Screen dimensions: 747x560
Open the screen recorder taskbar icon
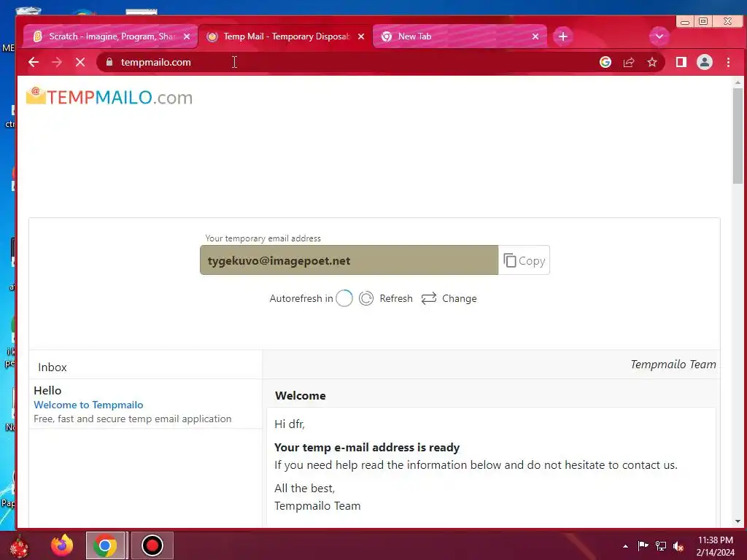pos(152,545)
